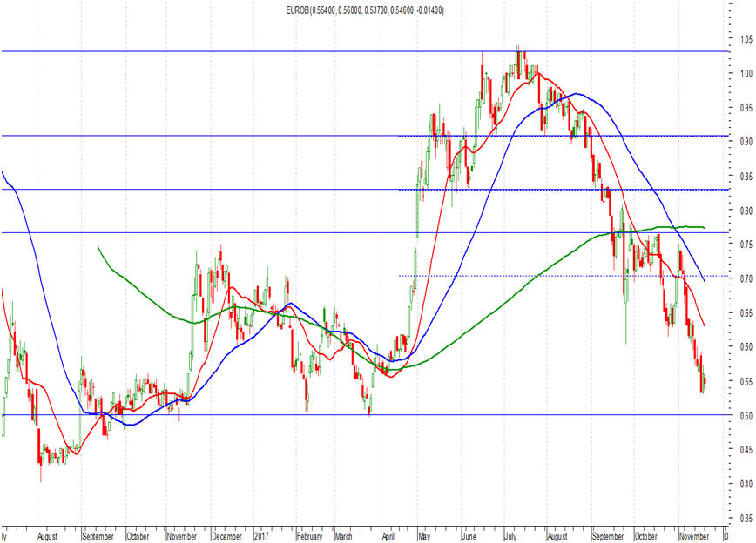
Task: Click the first October label on time axis
Action: coord(138,536)
